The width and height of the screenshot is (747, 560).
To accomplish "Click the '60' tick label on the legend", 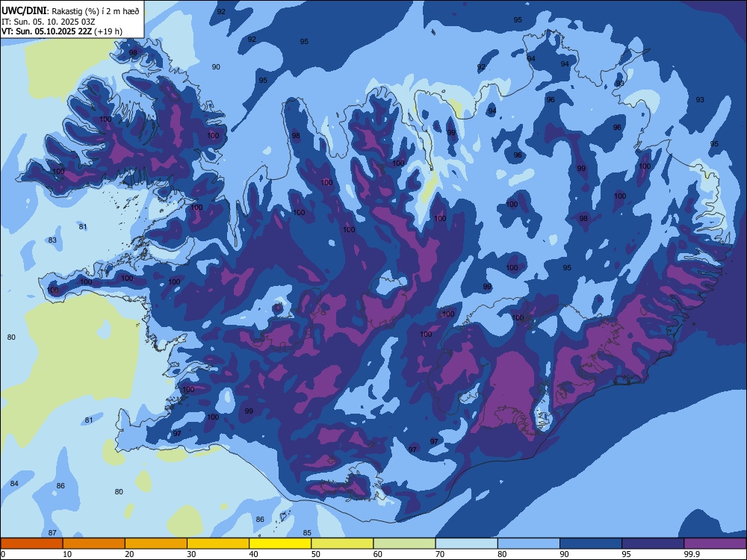I will click(x=378, y=554).
